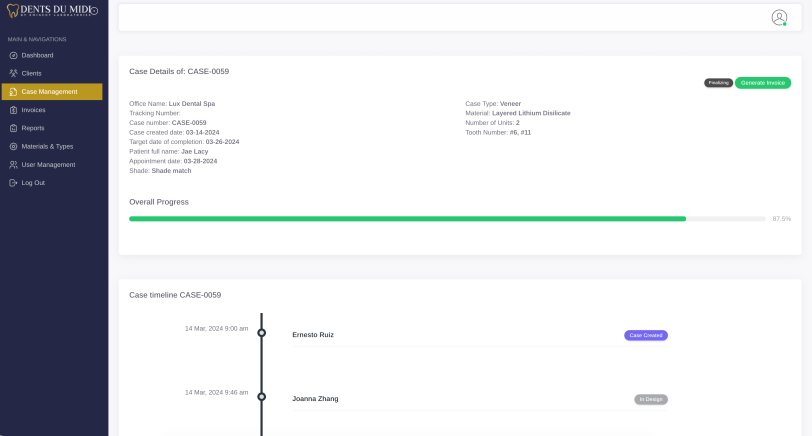Click the patient name Jae Lacy
Viewport: 812px width, 436px height.
195,152
